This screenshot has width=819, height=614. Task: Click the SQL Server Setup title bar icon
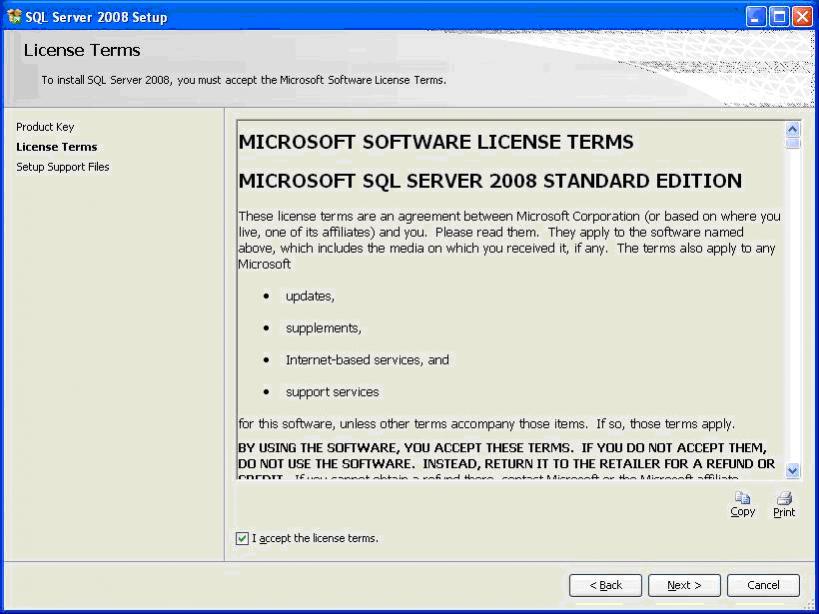pos(14,17)
